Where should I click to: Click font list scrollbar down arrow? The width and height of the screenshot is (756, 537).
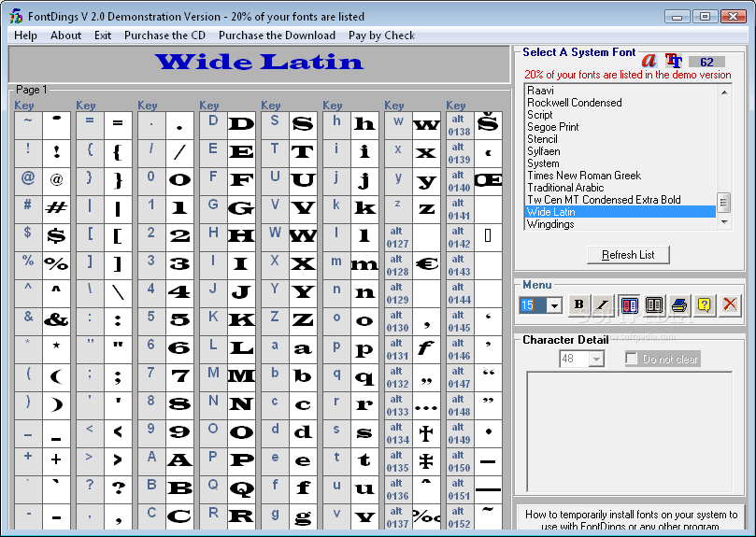[724, 222]
